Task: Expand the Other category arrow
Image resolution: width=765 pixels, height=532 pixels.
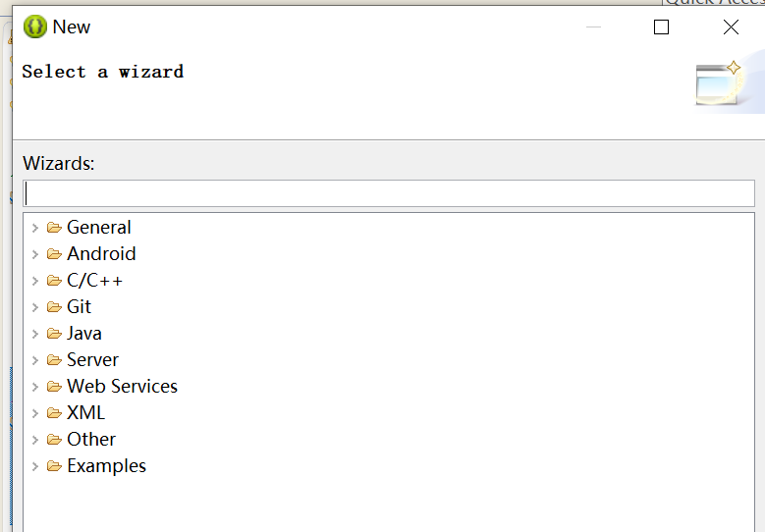Action: coord(35,440)
